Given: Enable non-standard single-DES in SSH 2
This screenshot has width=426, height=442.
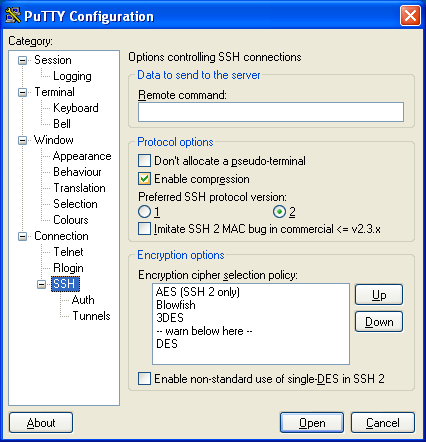Looking at the screenshot, I should point(144,379).
